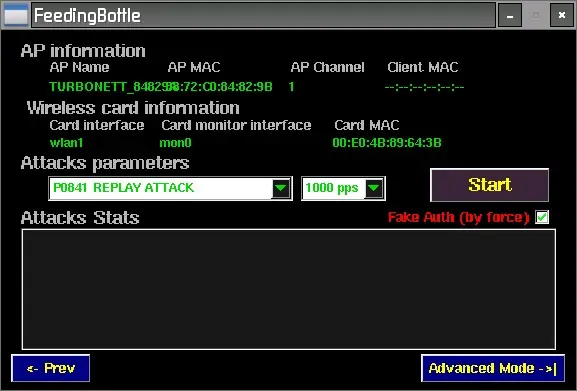Click the AP MAC column label
The image size is (577, 391).
194,67
